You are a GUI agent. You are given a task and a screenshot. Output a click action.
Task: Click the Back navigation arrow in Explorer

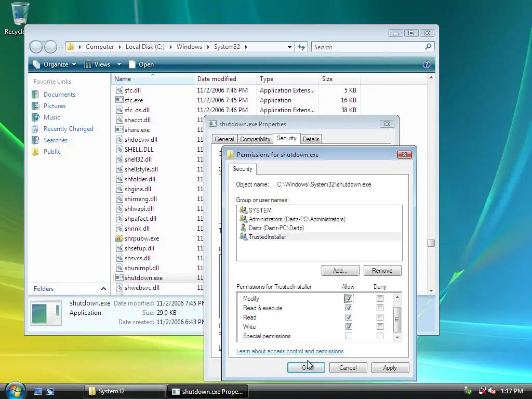tap(36, 47)
